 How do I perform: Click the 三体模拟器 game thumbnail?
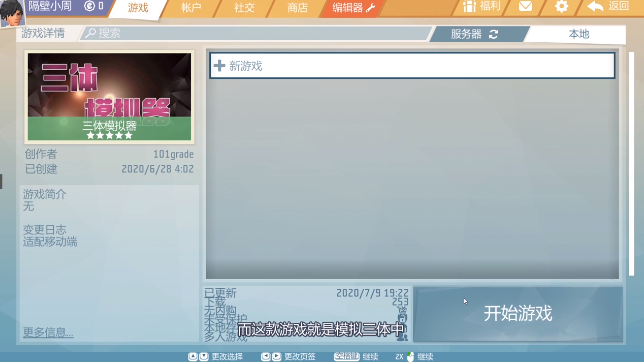point(109,97)
